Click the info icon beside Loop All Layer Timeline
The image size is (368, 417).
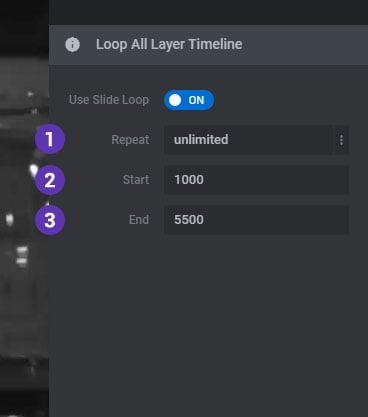(x=72, y=45)
